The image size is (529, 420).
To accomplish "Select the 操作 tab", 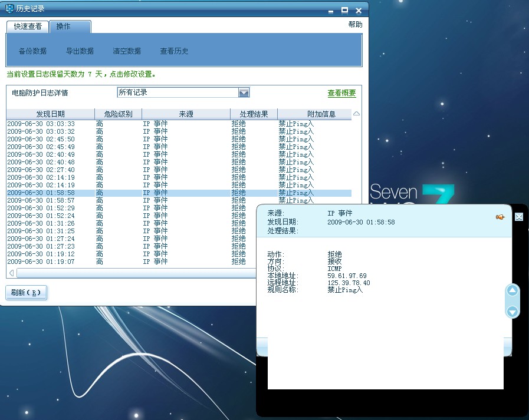I will (63, 27).
